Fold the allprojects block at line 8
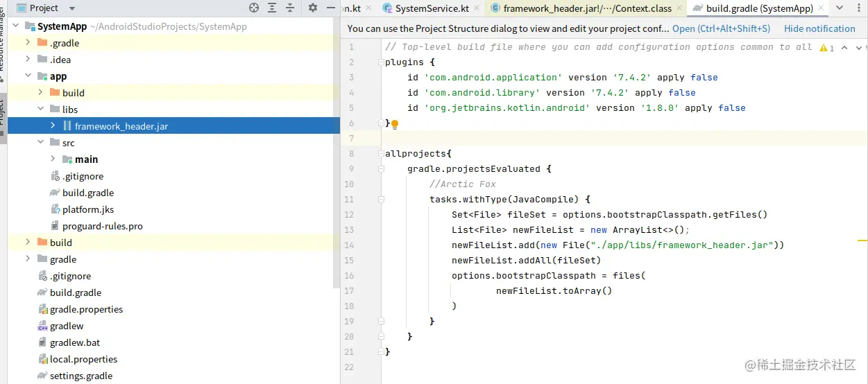 381,154
